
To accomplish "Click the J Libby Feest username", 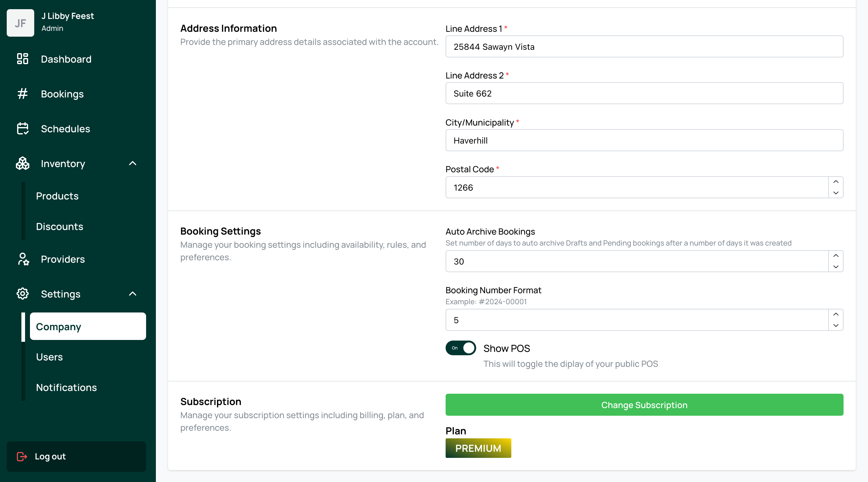I will (x=67, y=16).
